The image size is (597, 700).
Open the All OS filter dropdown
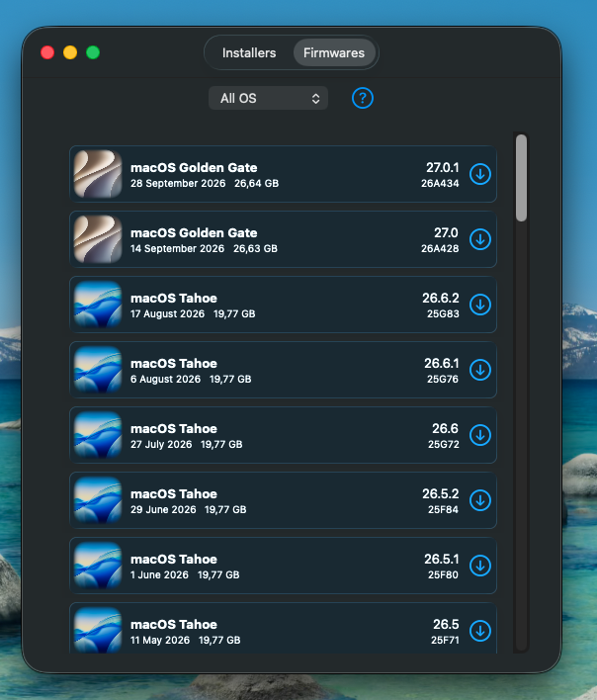click(x=268, y=98)
